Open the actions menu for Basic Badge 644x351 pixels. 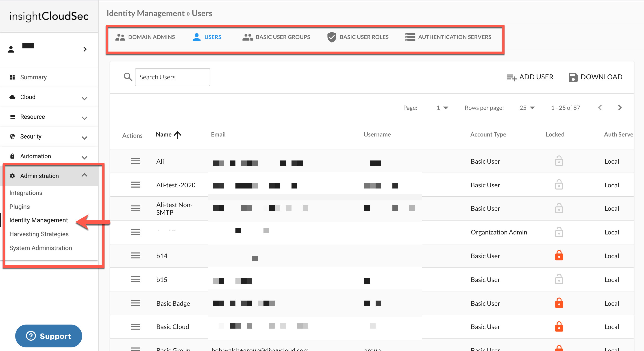135,303
